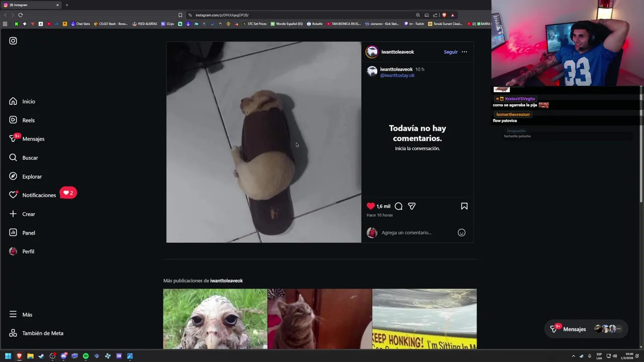The height and width of the screenshot is (362, 644).
Task: Open iwanttoleaveok's header profile avatar
Action: (372, 52)
